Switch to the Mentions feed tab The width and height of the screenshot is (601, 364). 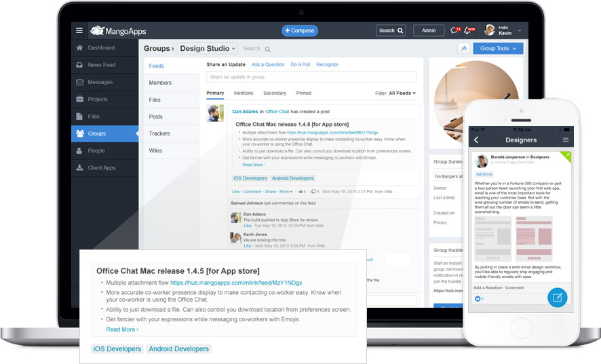(x=244, y=93)
